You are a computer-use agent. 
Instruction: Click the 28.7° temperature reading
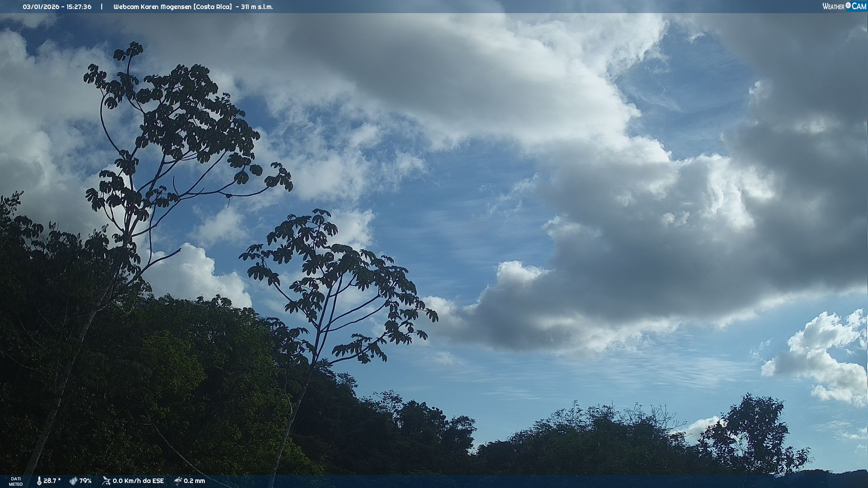pos(52,481)
